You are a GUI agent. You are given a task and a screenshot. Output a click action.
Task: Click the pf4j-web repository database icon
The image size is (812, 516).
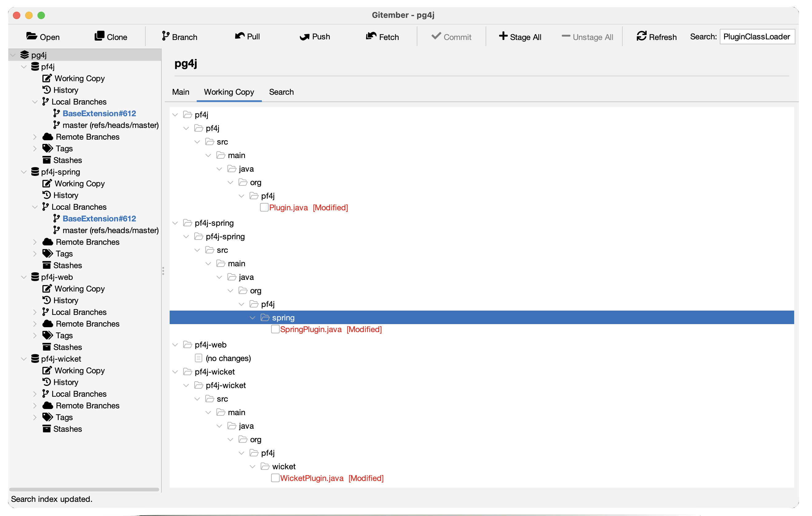[x=35, y=277]
